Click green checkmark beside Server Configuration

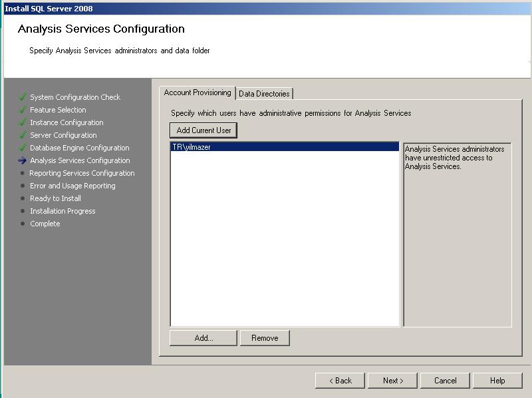[23, 135]
